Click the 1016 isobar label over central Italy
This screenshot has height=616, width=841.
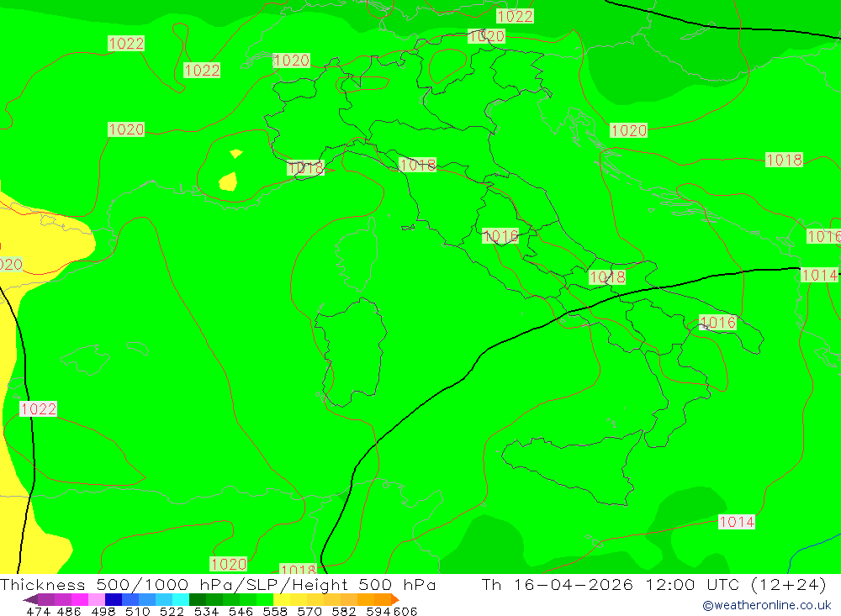(x=500, y=236)
